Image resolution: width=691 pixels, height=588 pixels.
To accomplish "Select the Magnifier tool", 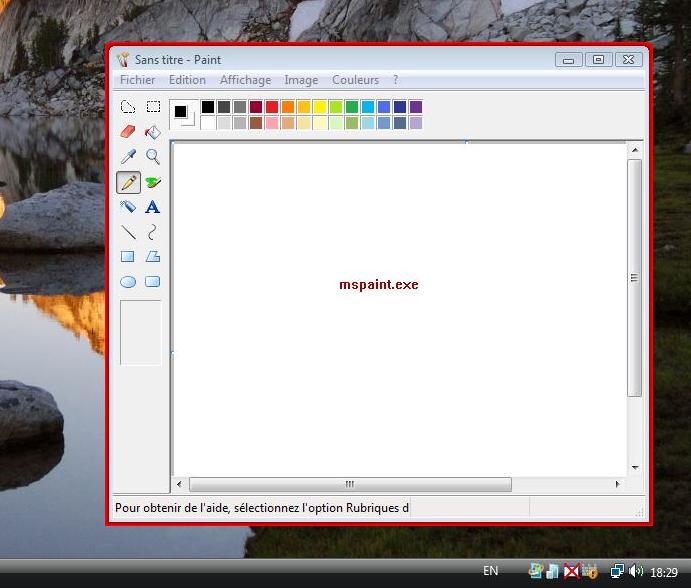I will (153, 156).
